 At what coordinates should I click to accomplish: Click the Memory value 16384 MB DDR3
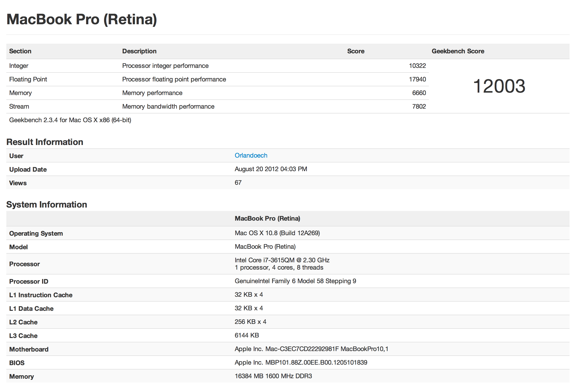pos(273,376)
